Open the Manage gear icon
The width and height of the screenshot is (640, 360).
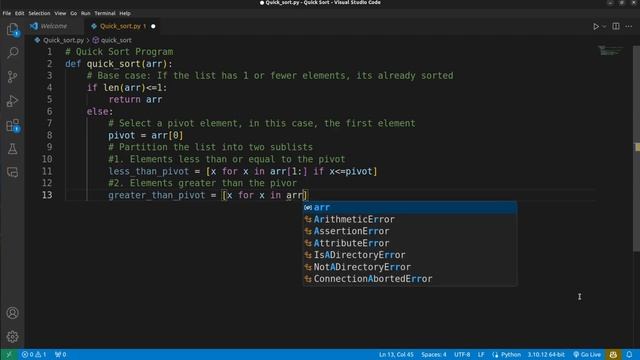12,337
